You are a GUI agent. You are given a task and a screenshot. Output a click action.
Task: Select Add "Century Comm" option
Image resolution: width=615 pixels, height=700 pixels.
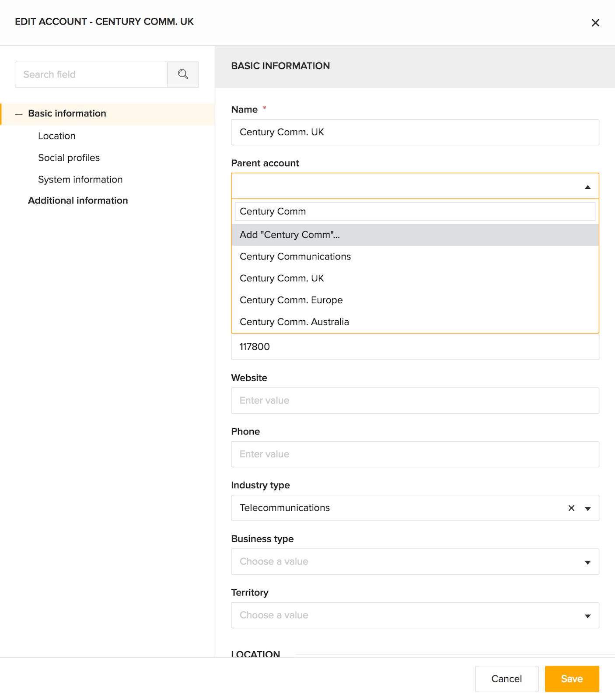[x=290, y=235]
